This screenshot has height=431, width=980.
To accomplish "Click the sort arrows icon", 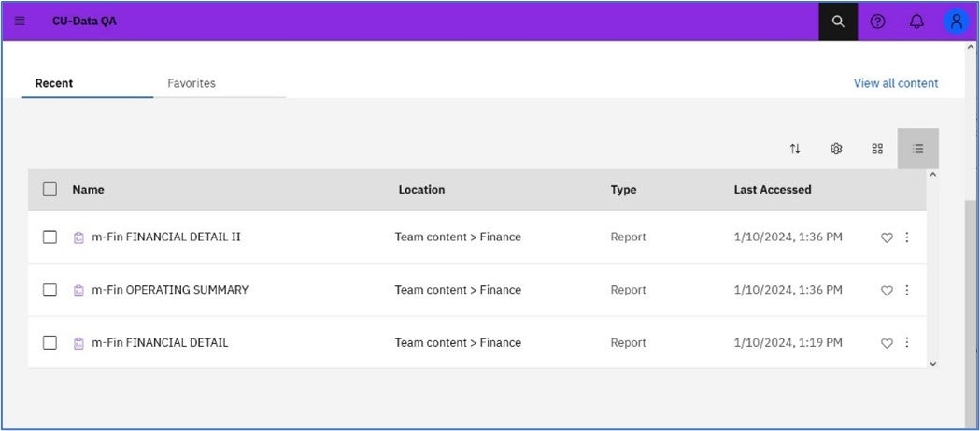I will [x=795, y=149].
